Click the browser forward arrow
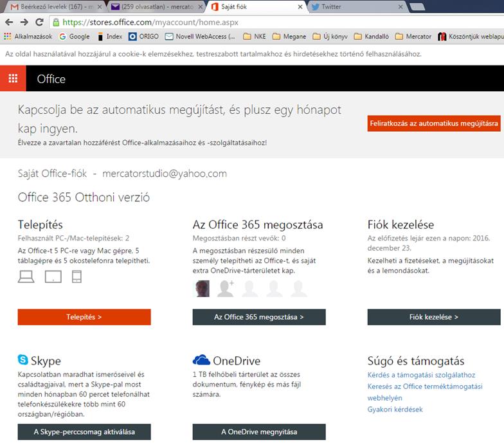Viewport: 504px width, 443px height. coord(24,22)
